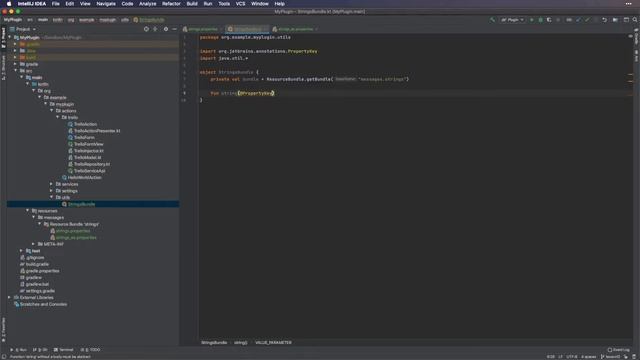Click the Structure side tool window tab
The width and height of the screenshot is (640, 360).
pos(3,67)
